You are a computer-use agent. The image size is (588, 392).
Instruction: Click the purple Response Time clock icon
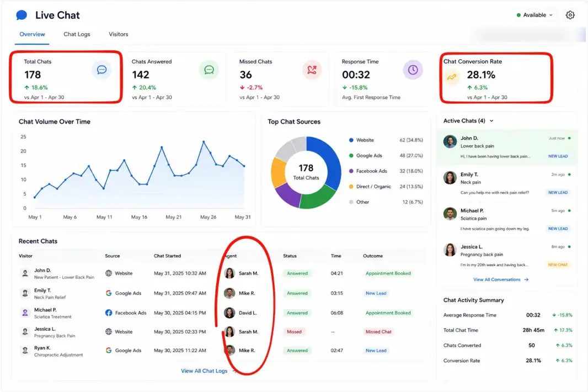pyautogui.click(x=413, y=70)
